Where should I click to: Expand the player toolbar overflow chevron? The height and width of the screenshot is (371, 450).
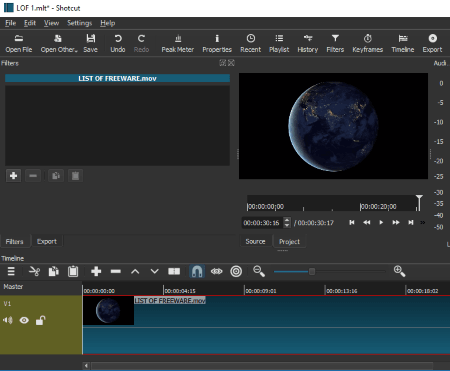423,222
